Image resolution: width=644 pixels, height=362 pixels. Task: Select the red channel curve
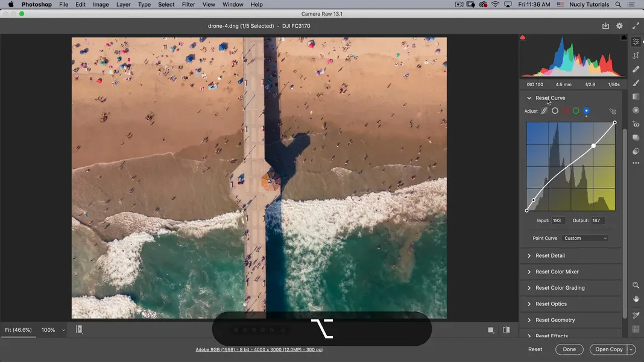pos(566,111)
